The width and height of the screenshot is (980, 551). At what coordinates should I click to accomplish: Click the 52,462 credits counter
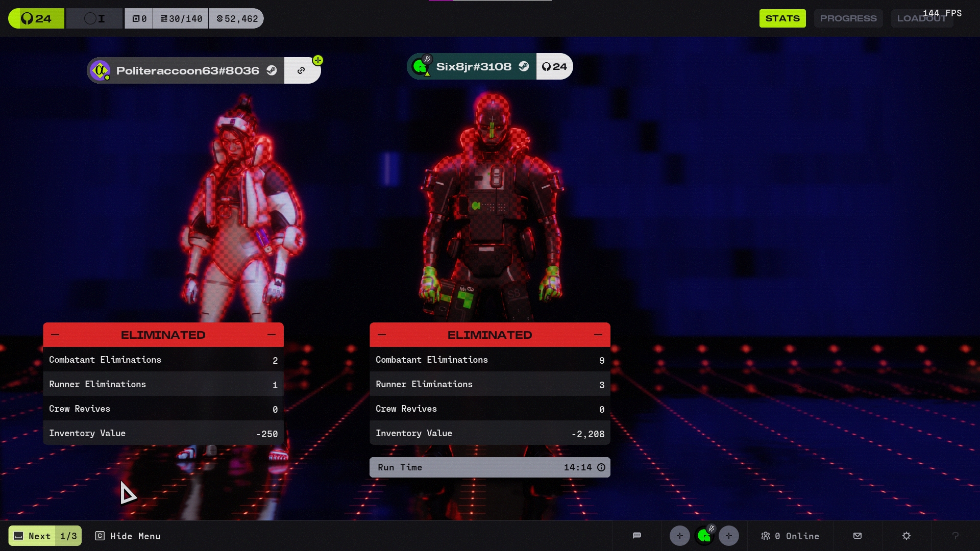237,18
